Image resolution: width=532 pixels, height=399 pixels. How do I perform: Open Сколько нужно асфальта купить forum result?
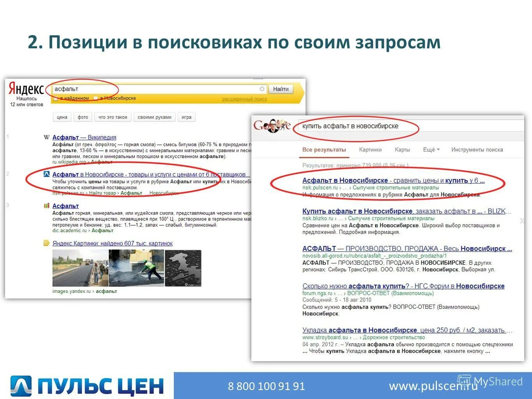point(403,286)
